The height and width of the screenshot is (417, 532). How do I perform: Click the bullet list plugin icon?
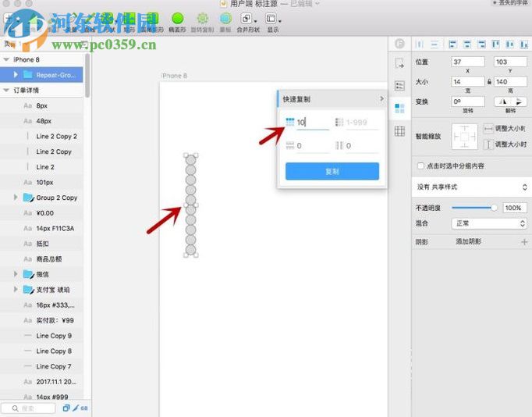pyautogui.click(x=399, y=86)
